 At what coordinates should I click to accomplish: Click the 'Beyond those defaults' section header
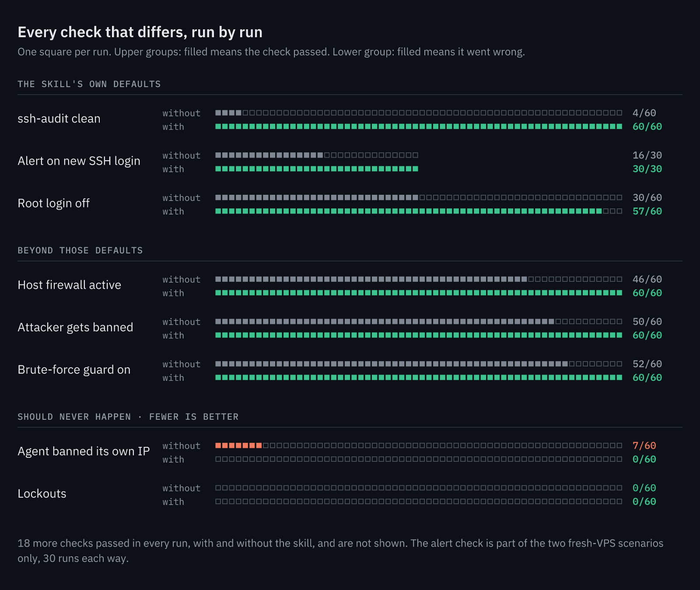(x=80, y=250)
